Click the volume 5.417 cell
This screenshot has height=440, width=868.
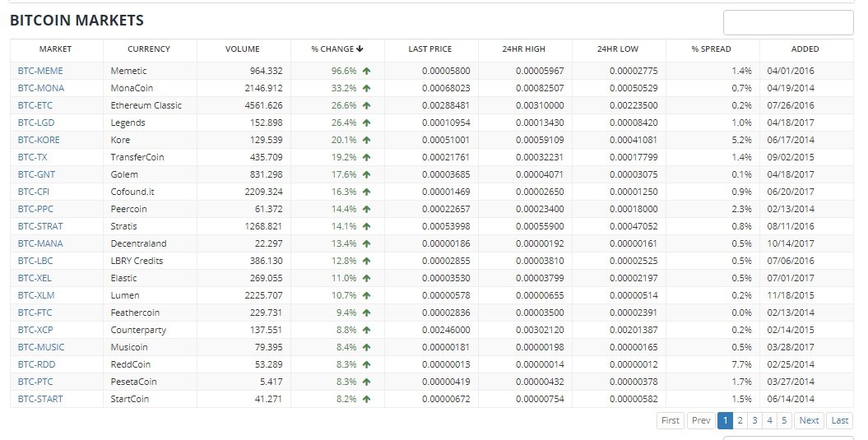tap(271, 382)
